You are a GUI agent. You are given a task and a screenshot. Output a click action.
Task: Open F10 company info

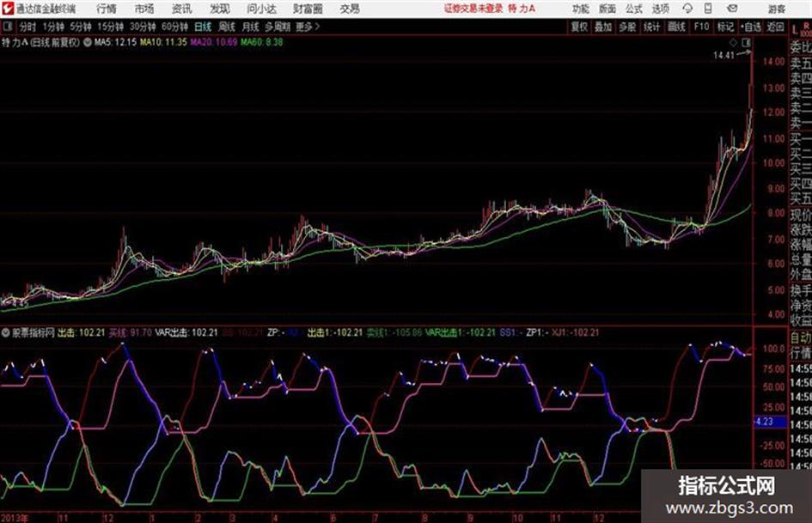coord(701,27)
